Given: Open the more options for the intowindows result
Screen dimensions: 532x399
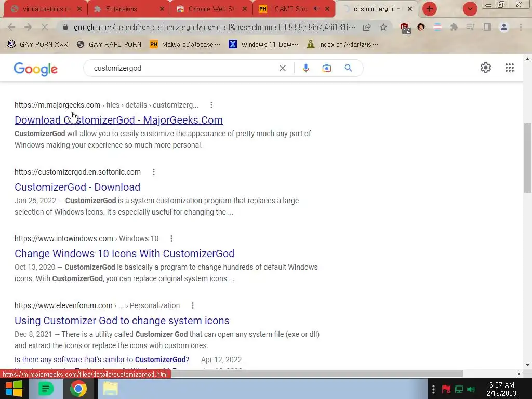Looking at the screenshot, I should click(x=171, y=238).
